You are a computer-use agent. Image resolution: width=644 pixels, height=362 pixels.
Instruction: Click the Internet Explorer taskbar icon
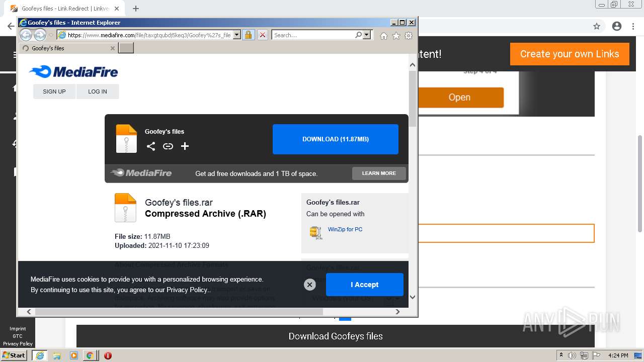pyautogui.click(x=40, y=355)
